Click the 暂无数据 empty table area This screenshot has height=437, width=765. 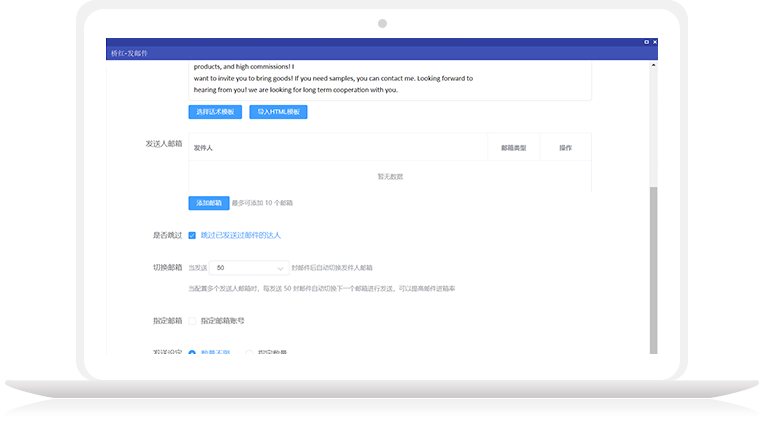coord(390,176)
